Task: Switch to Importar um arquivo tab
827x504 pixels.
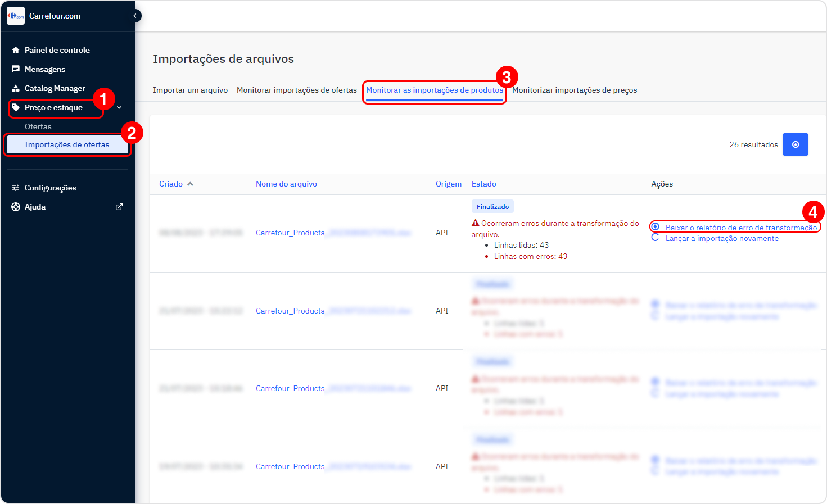Action: click(190, 90)
